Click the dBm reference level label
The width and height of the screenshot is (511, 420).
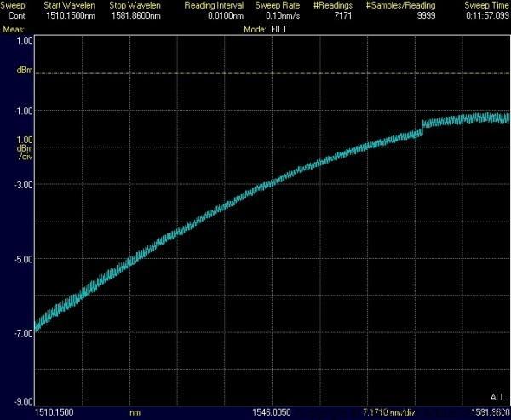pos(26,71)
